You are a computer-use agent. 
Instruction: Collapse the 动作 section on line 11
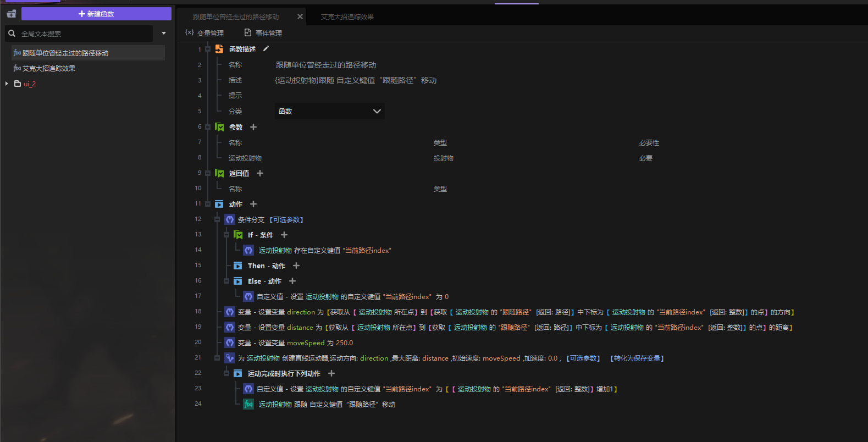click(x=208, y=204)
